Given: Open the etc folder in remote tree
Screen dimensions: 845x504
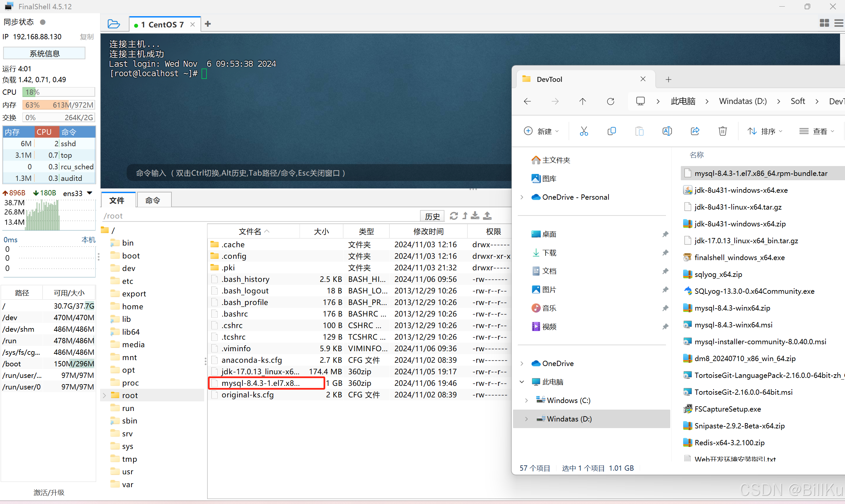Looking at the screenshot, I should coord(127,281).
